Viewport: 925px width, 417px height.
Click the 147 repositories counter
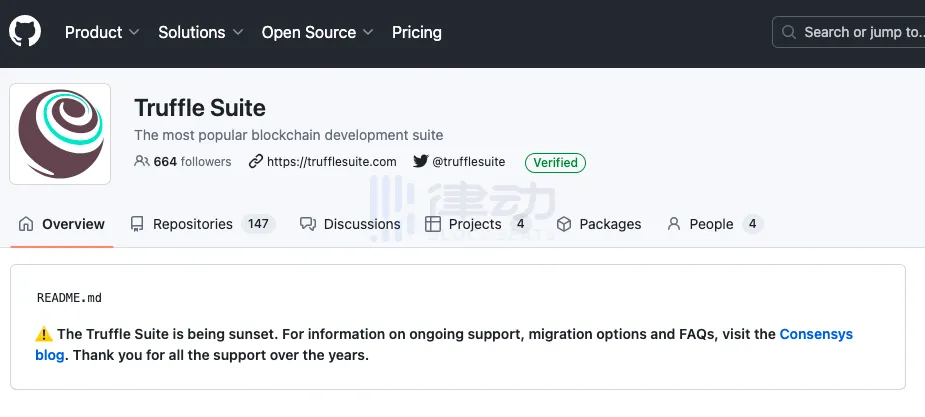pyautogui.click(x=258, y=224)
